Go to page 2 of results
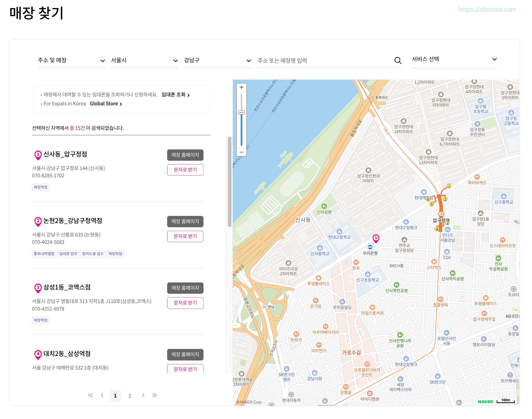The width and height of the screenshot is (532, 419). (130, 396)
